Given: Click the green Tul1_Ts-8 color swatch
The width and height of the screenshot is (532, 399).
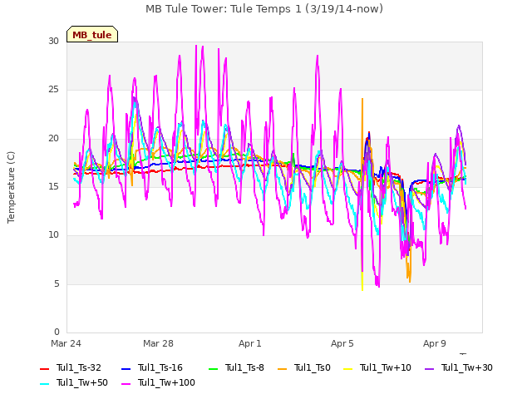Looking at the screenshot, I should tap(213, 368).
